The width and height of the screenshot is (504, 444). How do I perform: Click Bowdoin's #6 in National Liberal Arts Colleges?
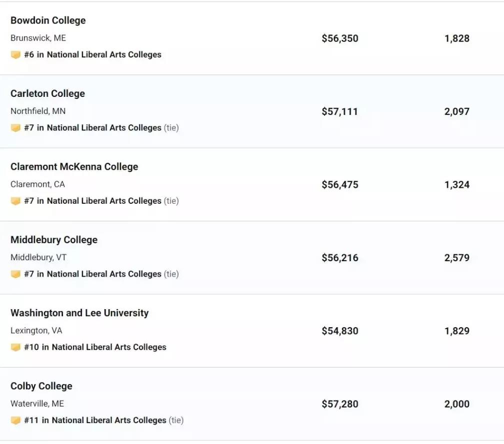click(93, 54)
